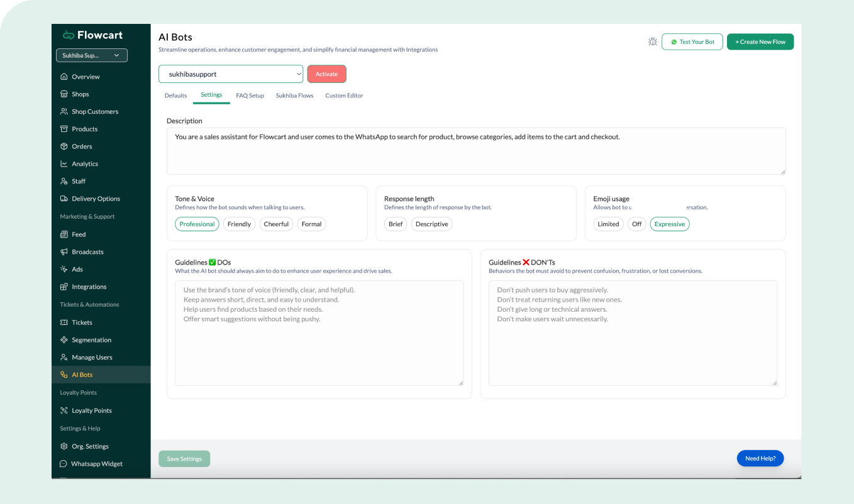
Task: Click the Loyalty Points scan icon
Action: click(64, 410)
